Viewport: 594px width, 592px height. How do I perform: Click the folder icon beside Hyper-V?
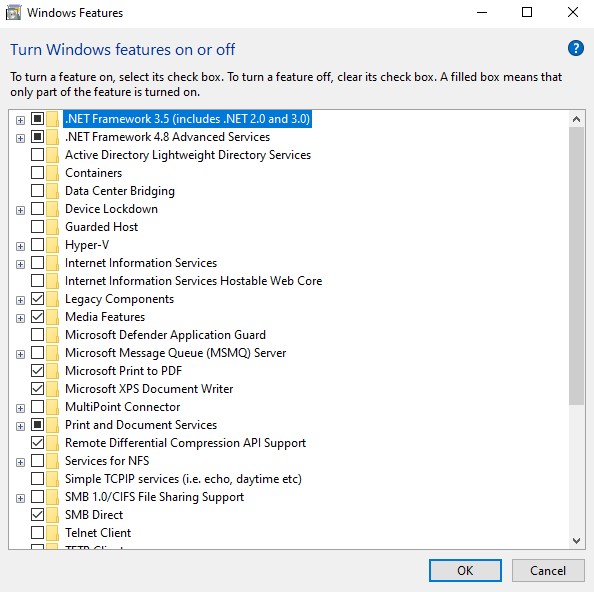(53, 245)
